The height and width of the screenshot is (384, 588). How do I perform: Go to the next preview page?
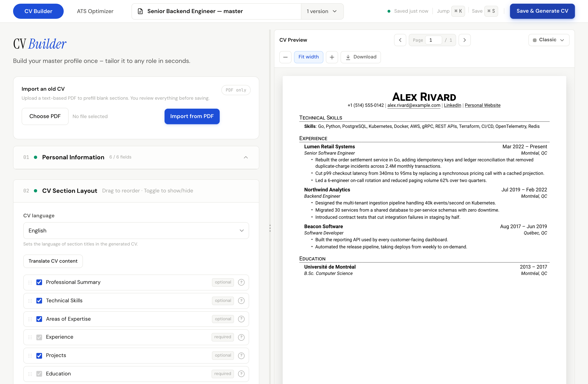(464, 40)
